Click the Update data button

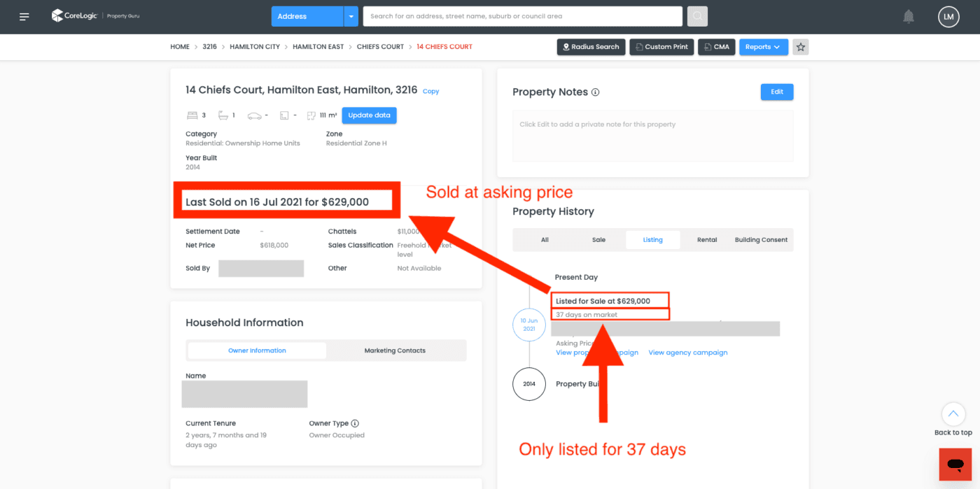coord(369,115)
